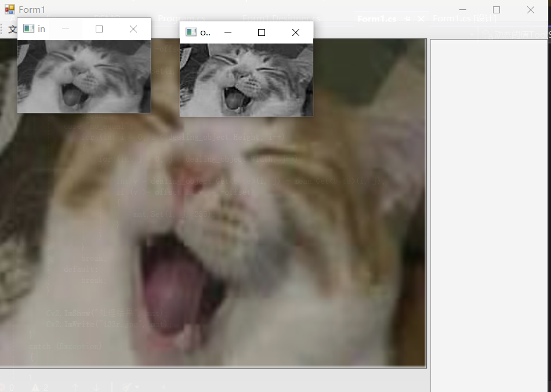Close the Form1 main window

(531, 10)
